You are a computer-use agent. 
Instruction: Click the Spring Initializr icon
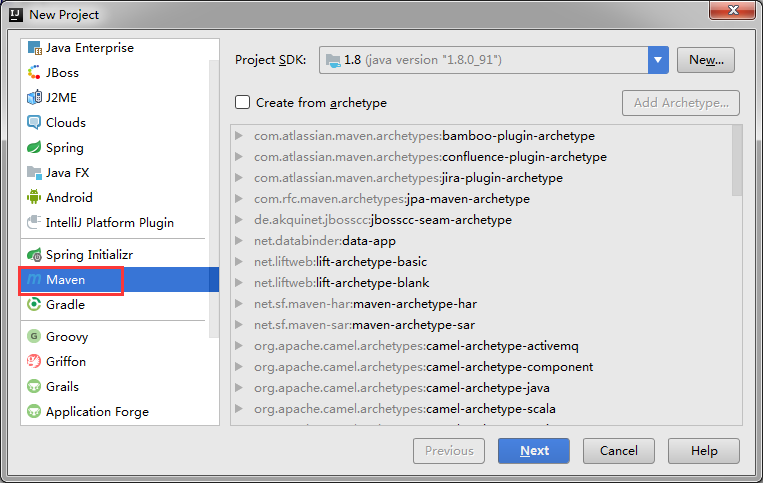tap(34, 254)
